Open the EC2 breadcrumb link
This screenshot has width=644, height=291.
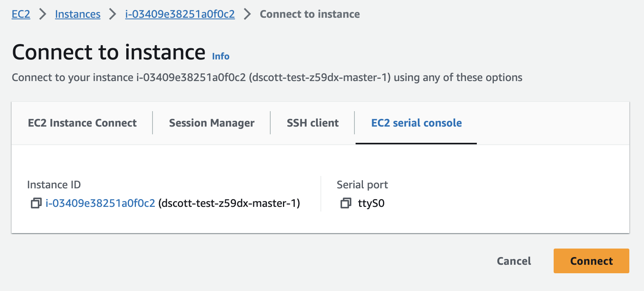[20, 14]
